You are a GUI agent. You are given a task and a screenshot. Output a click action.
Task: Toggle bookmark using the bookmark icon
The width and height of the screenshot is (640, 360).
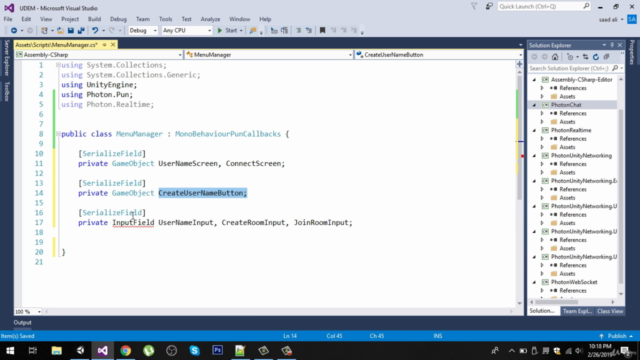tap(322, 31)
